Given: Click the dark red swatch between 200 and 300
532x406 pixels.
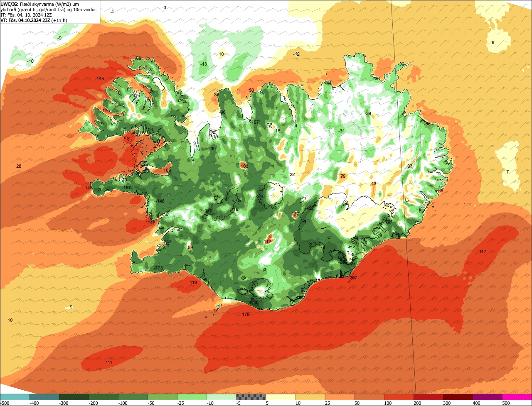Looking at the screenshot, I should tap(429, 397).
